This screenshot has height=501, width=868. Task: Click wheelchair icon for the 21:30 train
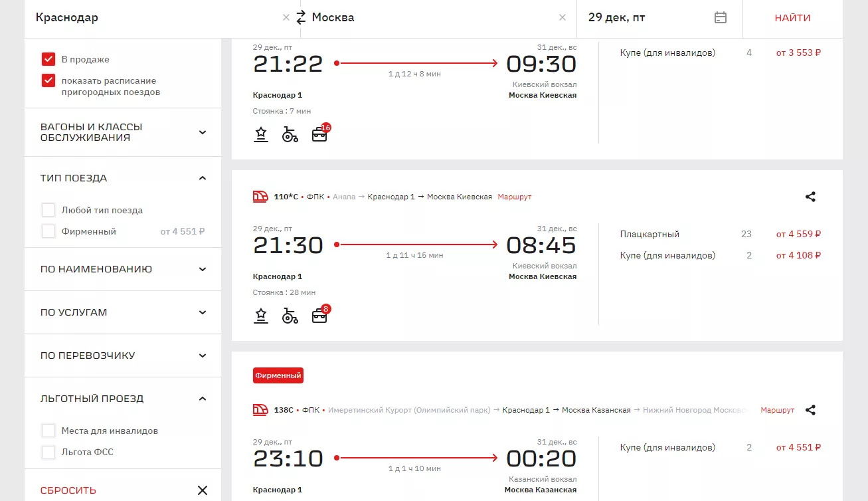[x=290, y=316]
